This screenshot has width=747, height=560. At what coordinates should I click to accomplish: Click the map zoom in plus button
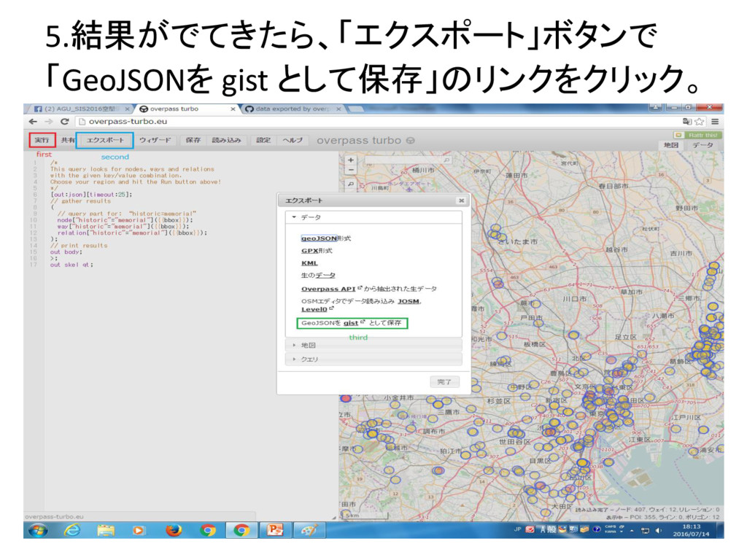tap(350, 160)
